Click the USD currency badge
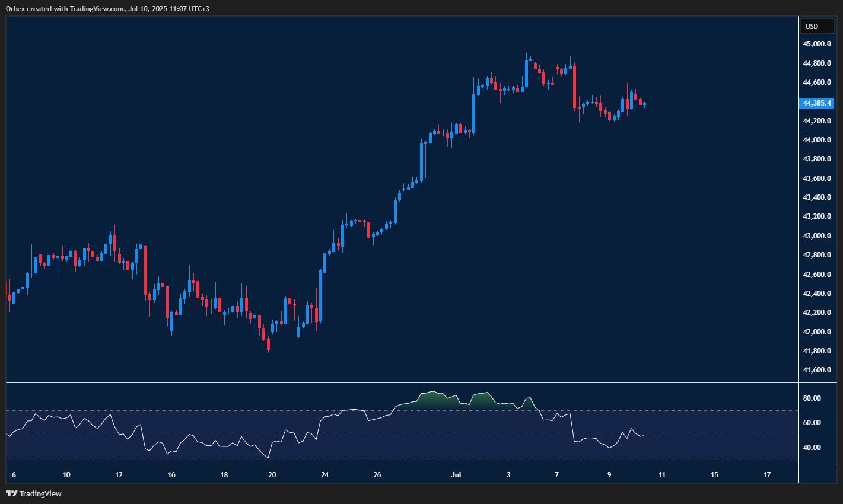The width and height of the screenshot is (843, 504). coord(817,26)
